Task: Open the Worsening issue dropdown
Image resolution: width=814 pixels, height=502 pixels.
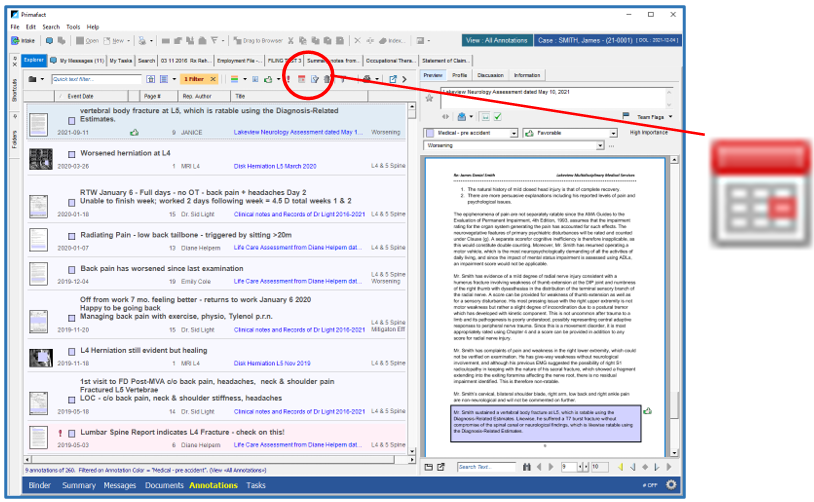Action: click(x=600, y=146)
